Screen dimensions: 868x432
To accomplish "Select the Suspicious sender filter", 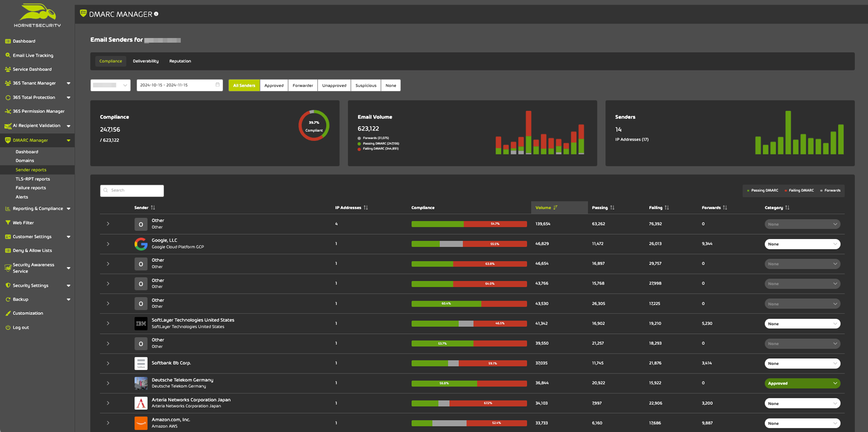I will coord(366,86).
